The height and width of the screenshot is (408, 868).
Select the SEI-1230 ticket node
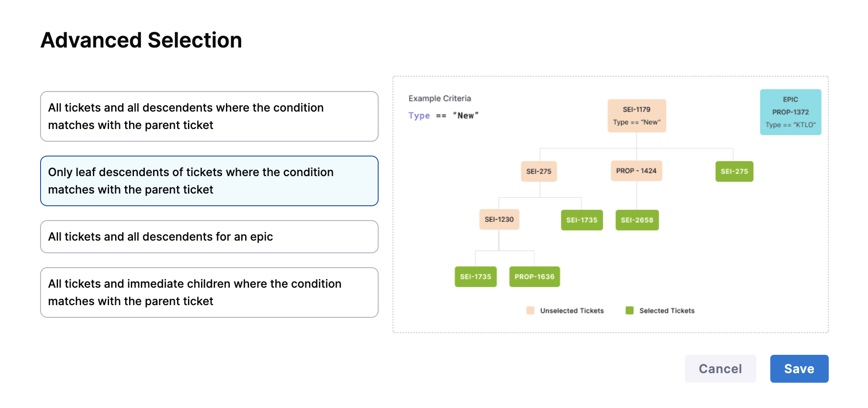click(x=499, y=219)
